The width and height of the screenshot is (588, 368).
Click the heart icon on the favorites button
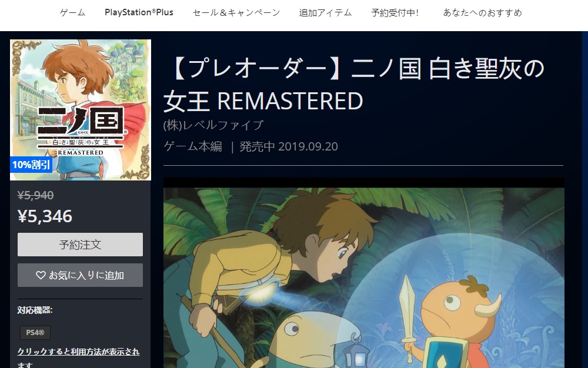click(41, 275)
